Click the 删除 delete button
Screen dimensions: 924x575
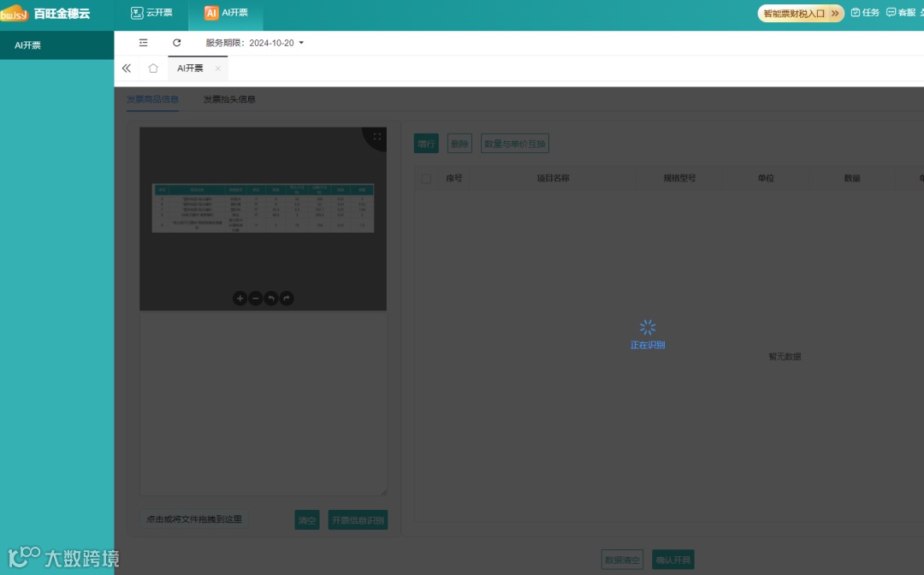459,144
